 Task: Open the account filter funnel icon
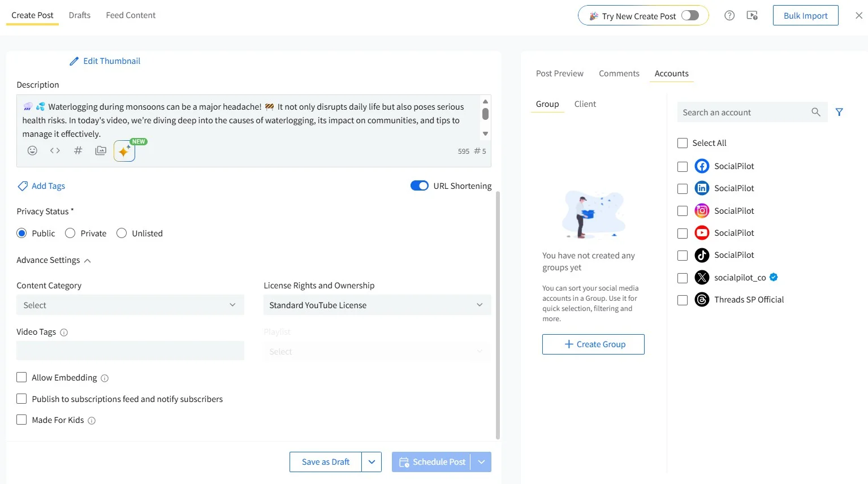[x=839, y=112]
